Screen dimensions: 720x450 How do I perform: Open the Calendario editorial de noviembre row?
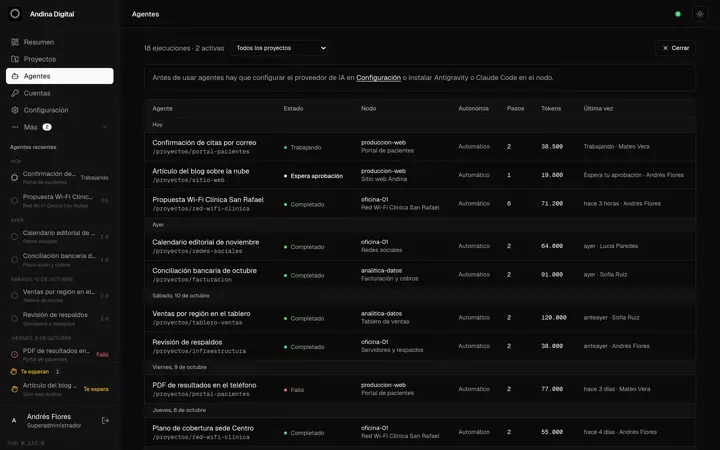pos(420,247)
